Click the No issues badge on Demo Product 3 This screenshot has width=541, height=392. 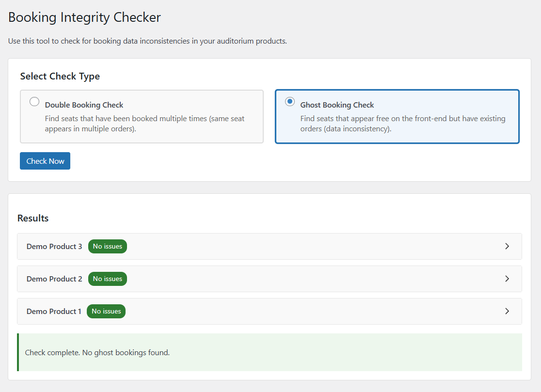coord(108,246)
